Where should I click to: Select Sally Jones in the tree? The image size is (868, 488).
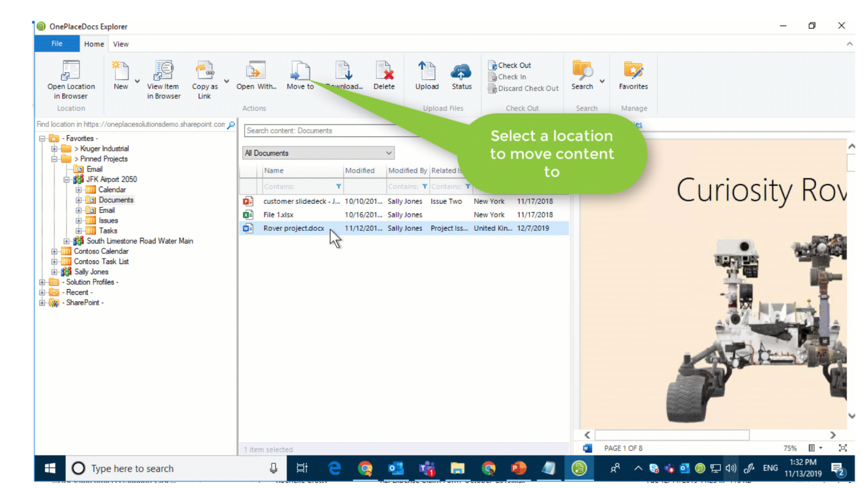(x=91, y=272)
